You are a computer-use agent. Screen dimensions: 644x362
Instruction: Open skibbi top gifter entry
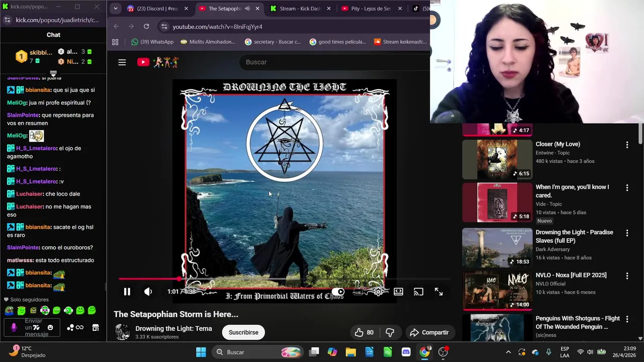coord(34,56)
